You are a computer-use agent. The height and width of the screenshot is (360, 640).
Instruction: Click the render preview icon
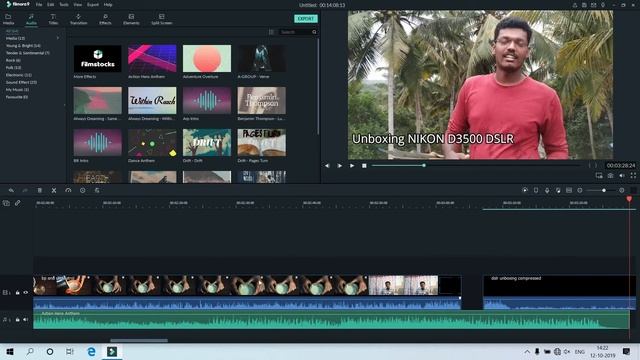tap(525, 190)
